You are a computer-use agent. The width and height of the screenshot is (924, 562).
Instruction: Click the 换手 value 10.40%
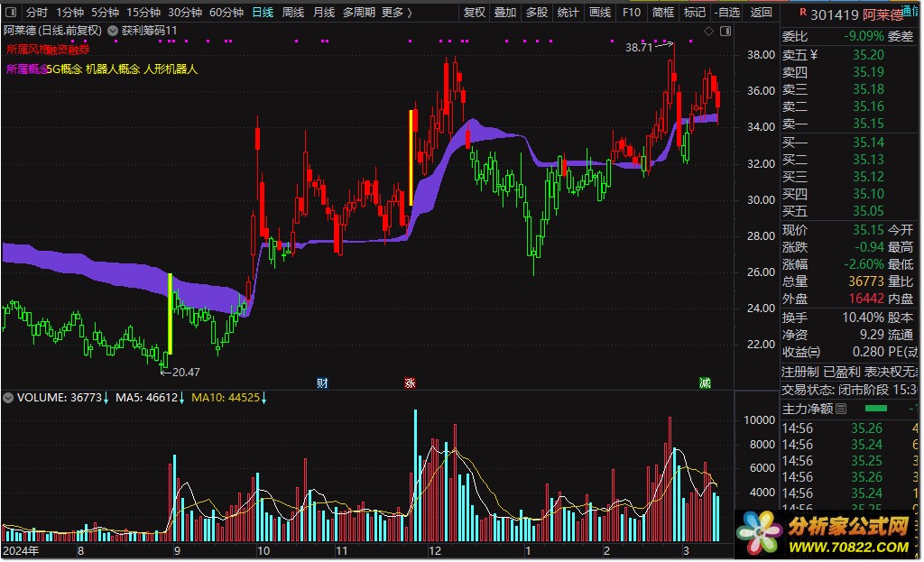pos(863,318)
